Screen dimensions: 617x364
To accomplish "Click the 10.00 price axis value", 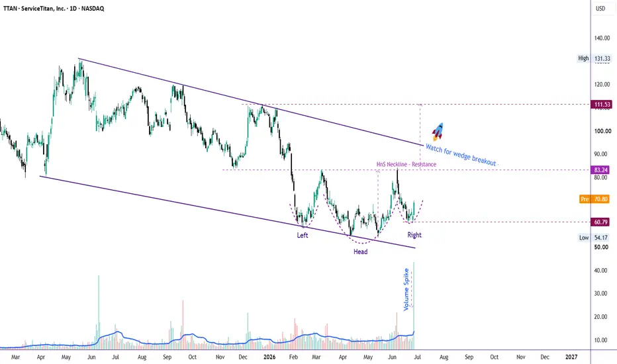I will 601,340.
